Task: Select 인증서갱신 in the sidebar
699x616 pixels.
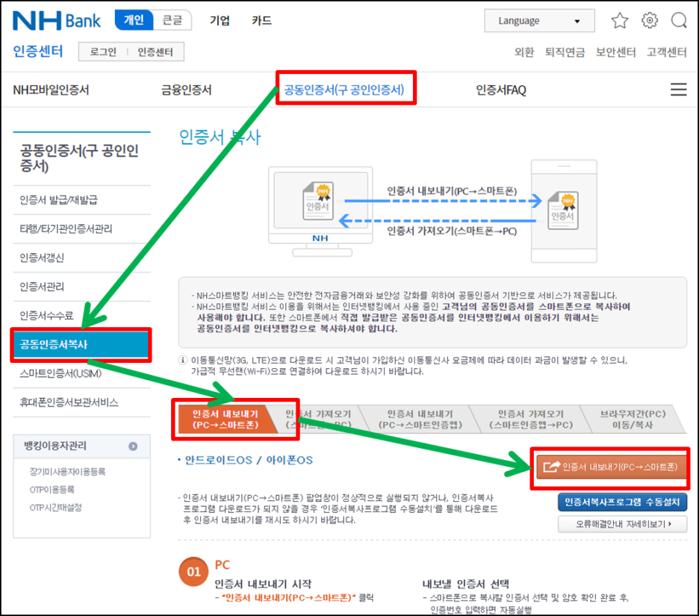Action: [x=81, y=258]
